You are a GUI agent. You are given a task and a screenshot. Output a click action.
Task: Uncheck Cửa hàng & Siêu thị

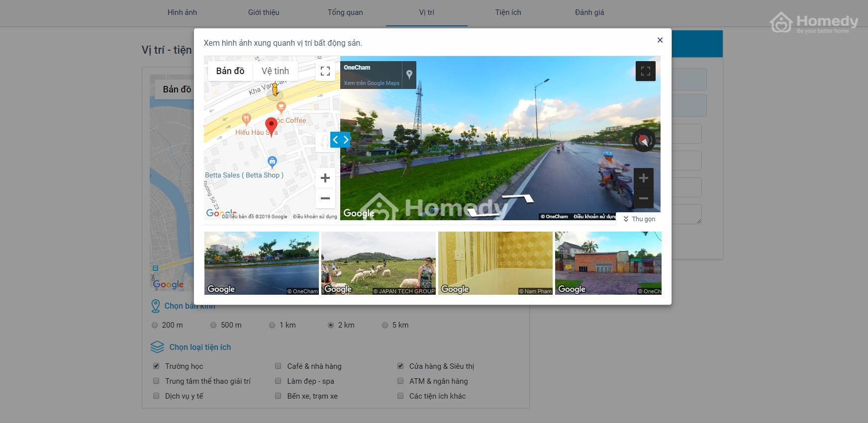tap(400, 366)
